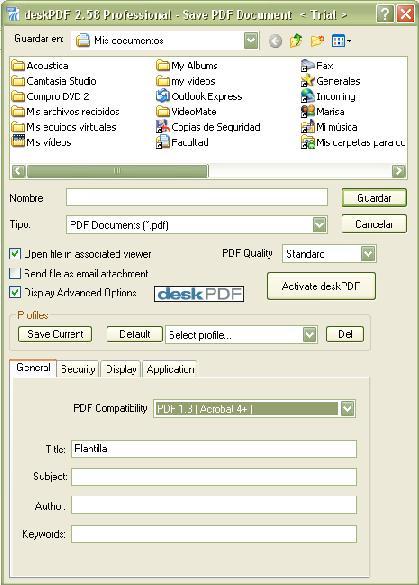This screenshot has height=585, width=419.
Task: Open the view menu icon
Action: tap(341, 41)
